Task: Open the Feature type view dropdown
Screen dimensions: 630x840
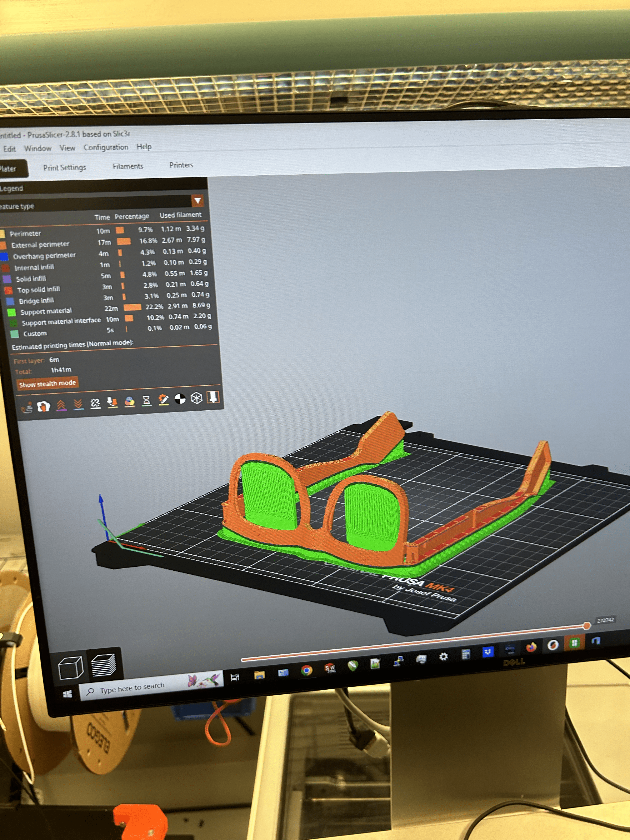Action: pos(197,200)
